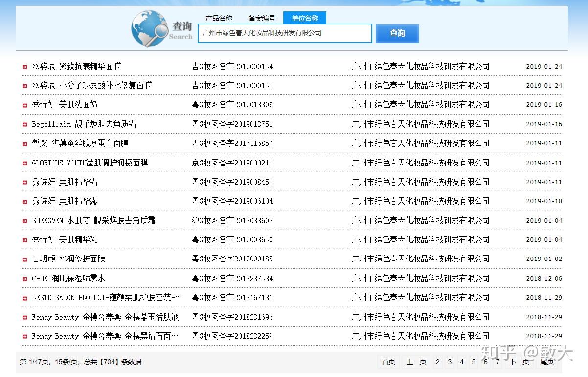This screenshot has height=377, width=588.
Task: Click red arrow icon beside 秀诗妍 美肌精华霜
Action: pyautogui.click(x=25, y=182)
